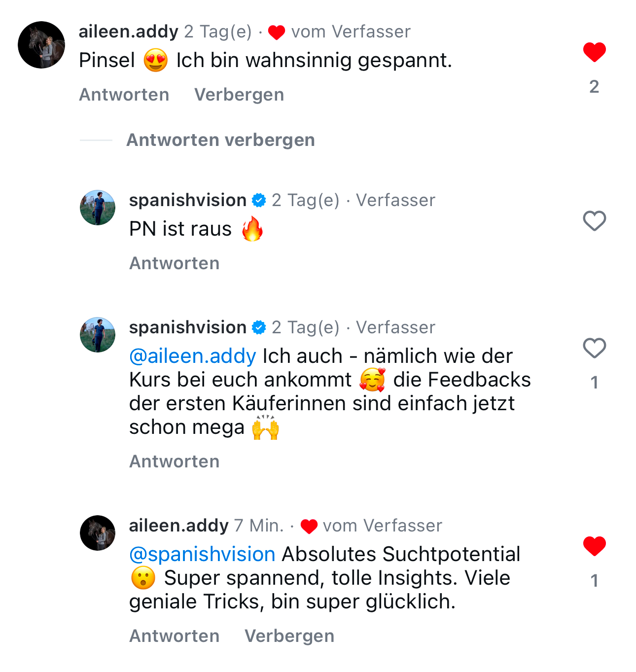Open aileen.addy username on the 7 Min. reply

179,526
